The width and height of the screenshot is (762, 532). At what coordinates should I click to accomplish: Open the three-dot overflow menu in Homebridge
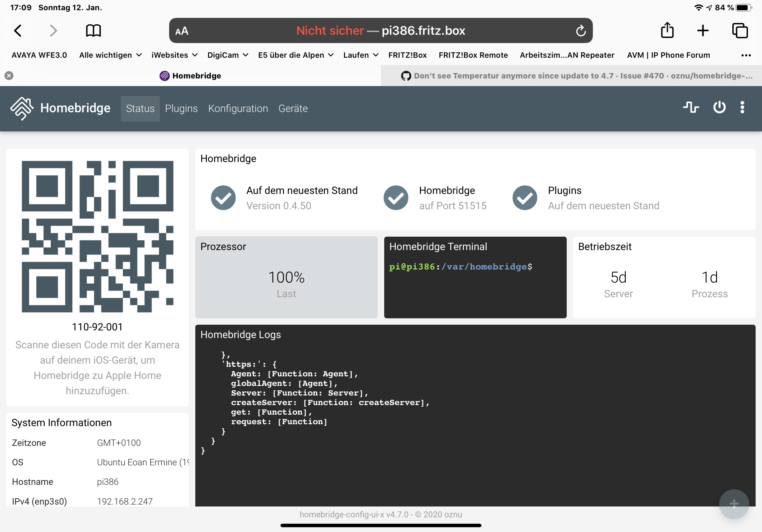pyautogui.click(x=742, y=108)
